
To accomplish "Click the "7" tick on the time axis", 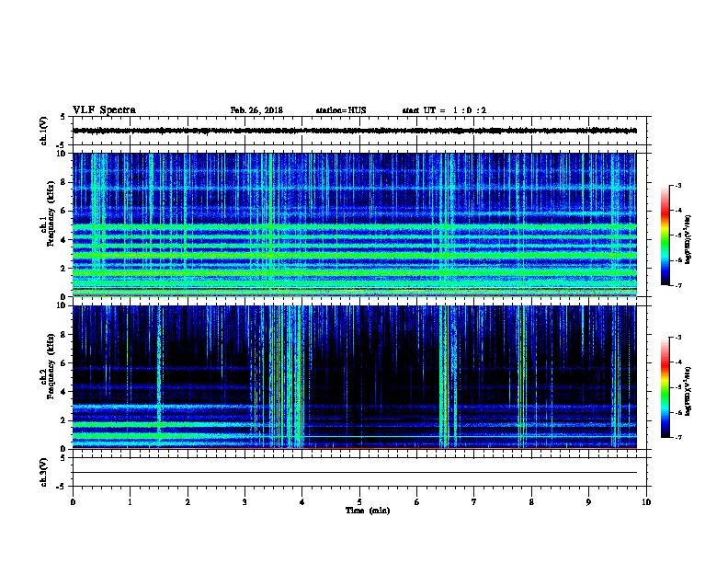I will [474, 501].
